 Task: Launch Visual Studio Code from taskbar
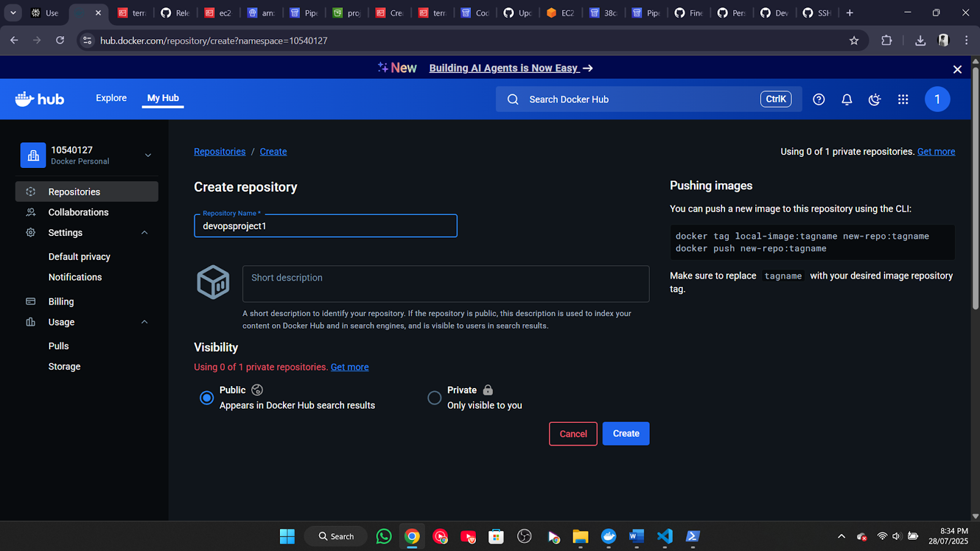(x=665, y=536)
